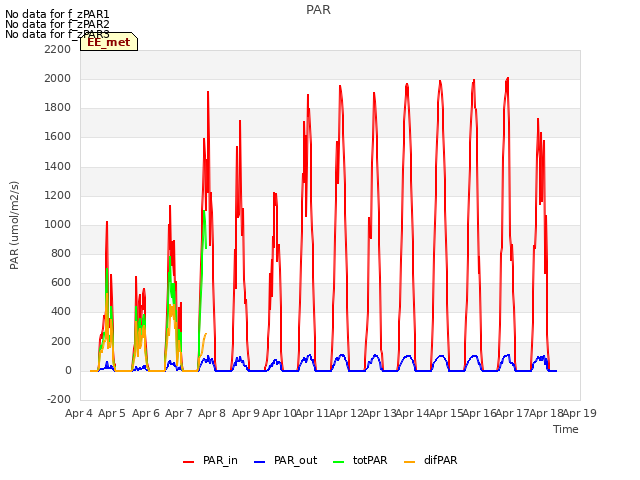This screenshot has width=640, height=480.
Task: Click the PAR (umol/m2/s) axis label
Action: (x=14, y=225)
